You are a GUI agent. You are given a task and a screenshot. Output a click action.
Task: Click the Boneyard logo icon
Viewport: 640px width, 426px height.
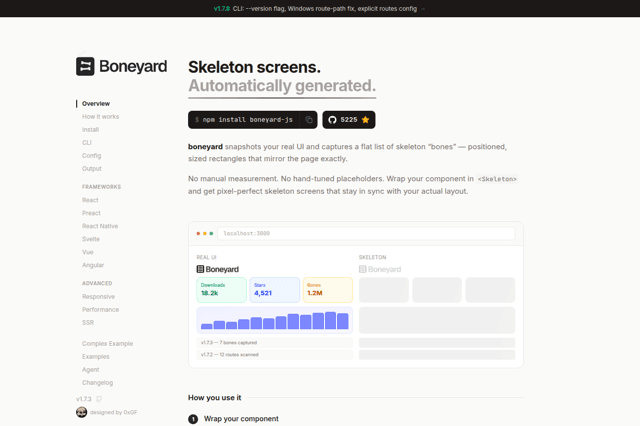click(85, 66)
